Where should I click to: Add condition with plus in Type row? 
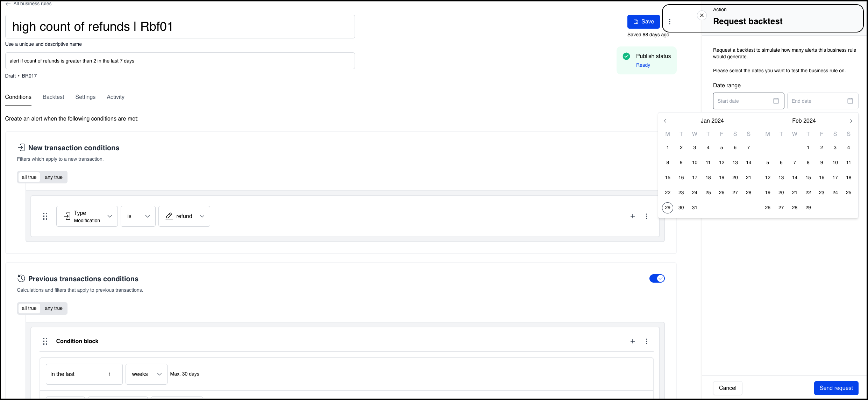632,216
